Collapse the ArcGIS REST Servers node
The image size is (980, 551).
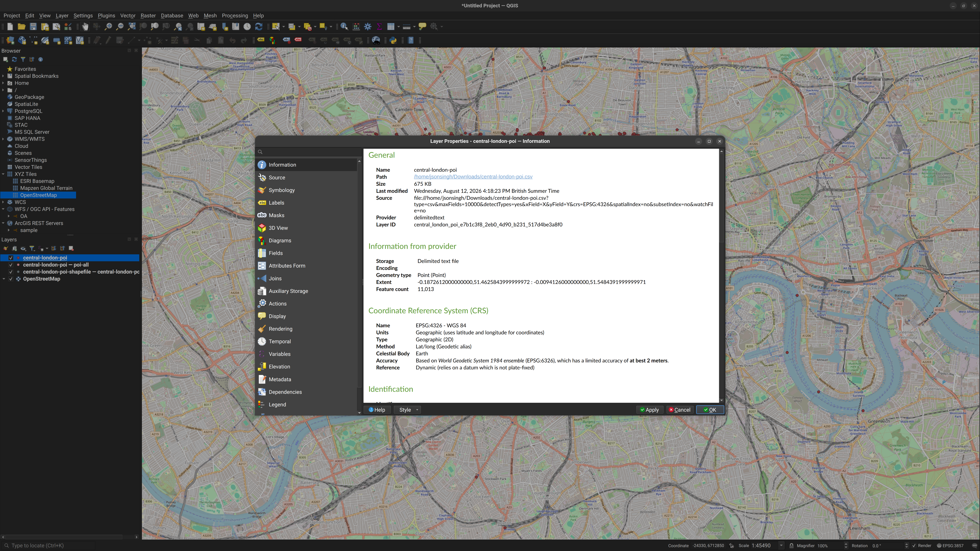point(3,223)
